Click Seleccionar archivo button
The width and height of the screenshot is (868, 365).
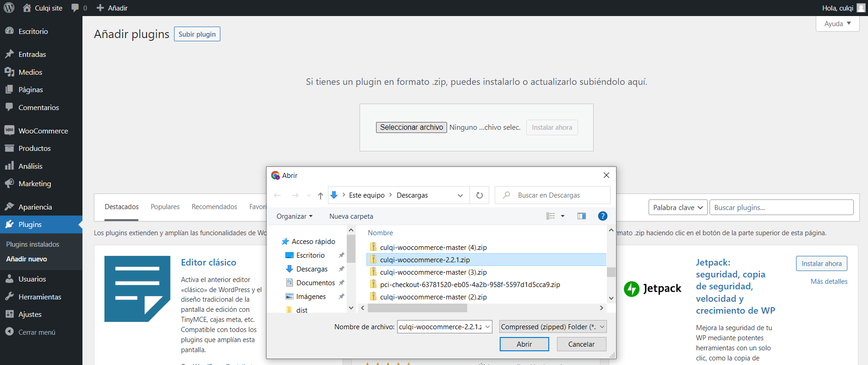[411, 127]
